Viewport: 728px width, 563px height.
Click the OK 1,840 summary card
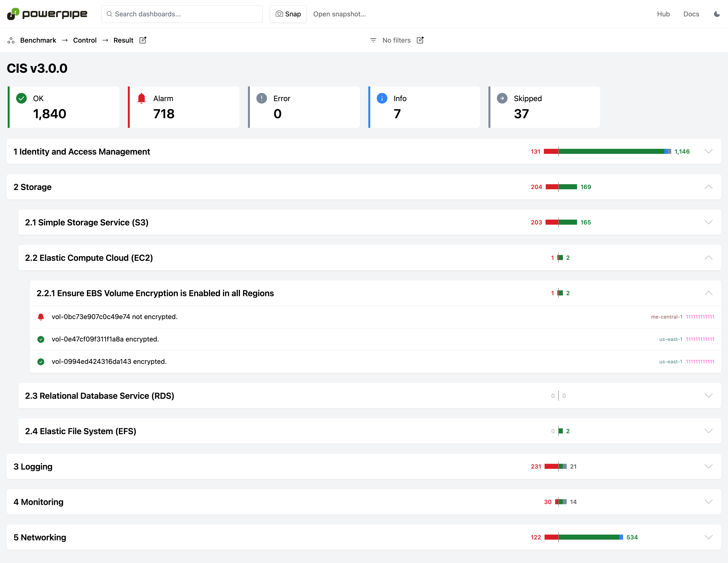63,107
